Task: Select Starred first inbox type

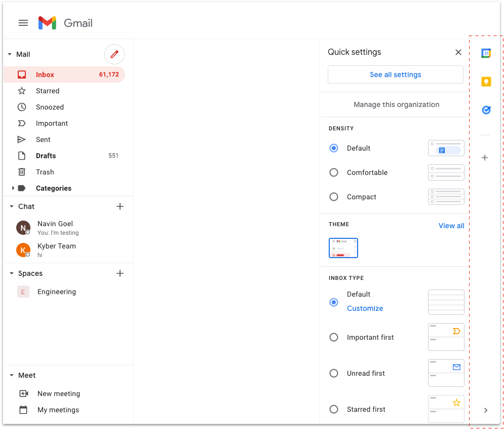Action: pyautogui.click(x=334, y=409)
